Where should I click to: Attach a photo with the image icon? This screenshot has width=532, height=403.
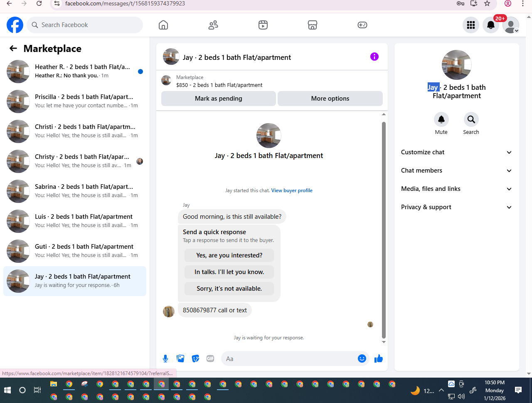[180, 358]
